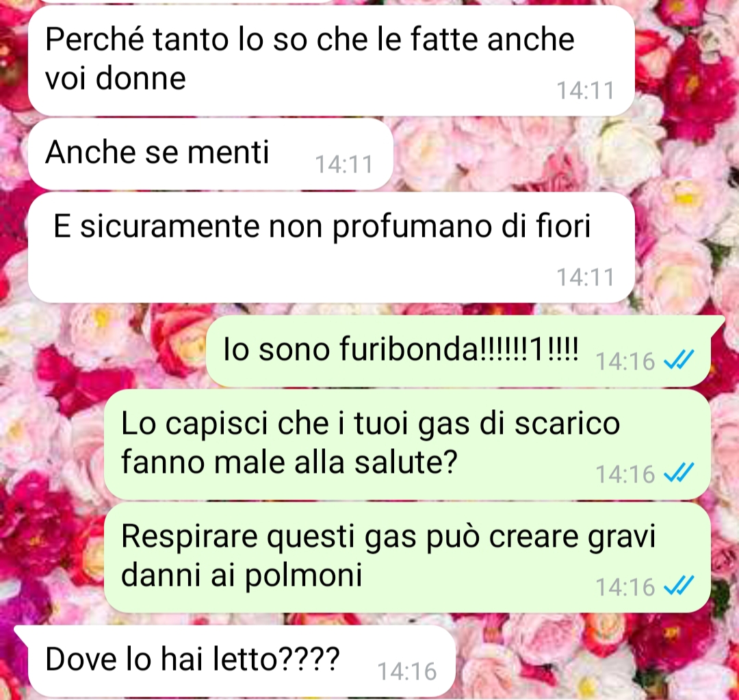The width and height of the screenshot is (739, 700).
Task: Select the 'Dove lo hai letto????' bubble
Action: tap(235, 661)
